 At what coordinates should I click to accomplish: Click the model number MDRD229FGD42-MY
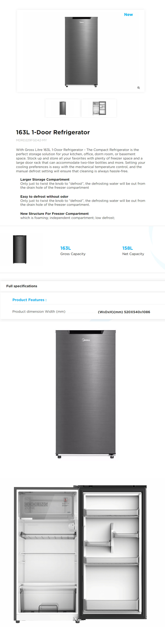coord(31,140)
